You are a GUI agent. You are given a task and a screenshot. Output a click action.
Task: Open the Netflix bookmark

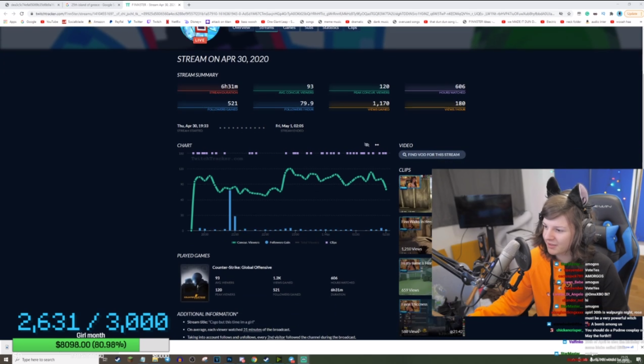173,22
